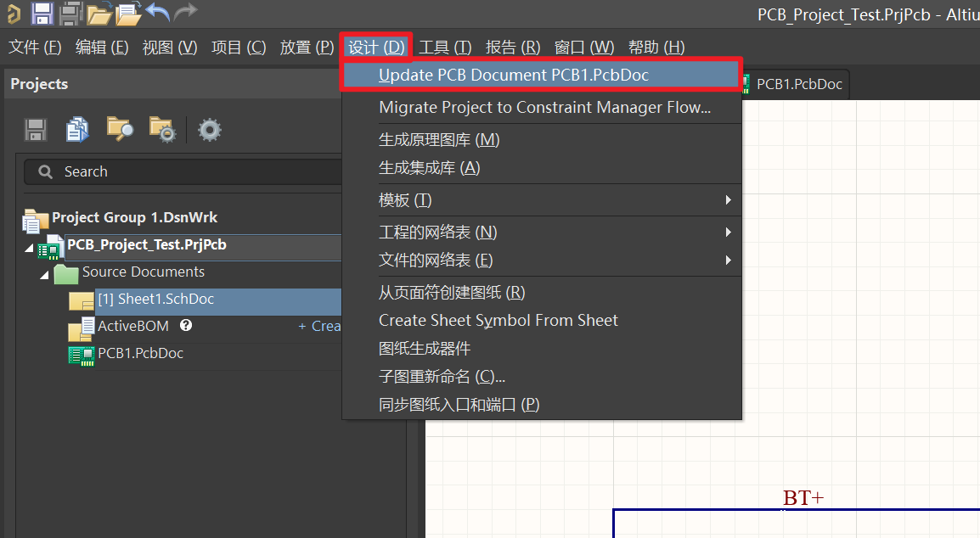Click the Sheet1.SchDoc file icon
Image resolution: width=980 pixels, height=538 pixels.
coord(82,300)
